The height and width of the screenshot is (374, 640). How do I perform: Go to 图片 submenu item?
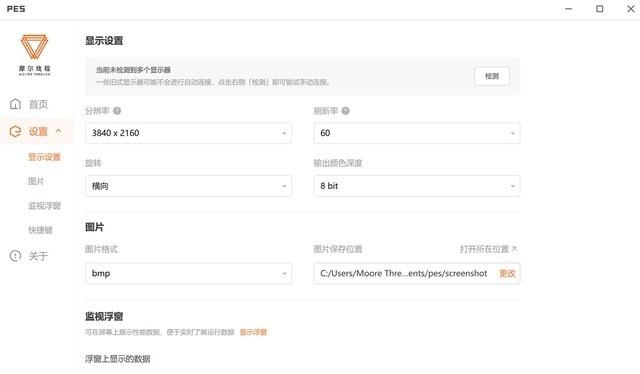[36, 181]
